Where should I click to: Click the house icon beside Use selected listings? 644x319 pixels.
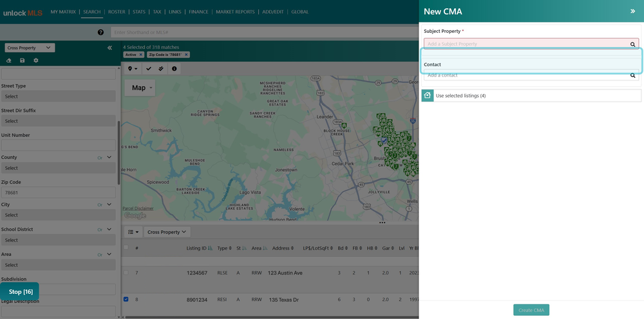point(428,96)
